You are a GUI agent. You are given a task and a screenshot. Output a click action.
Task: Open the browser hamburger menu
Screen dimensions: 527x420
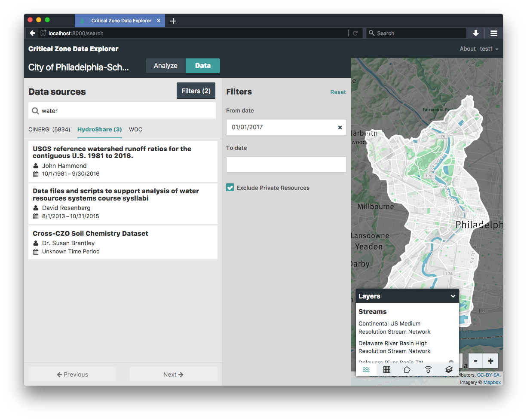point(494,33)
